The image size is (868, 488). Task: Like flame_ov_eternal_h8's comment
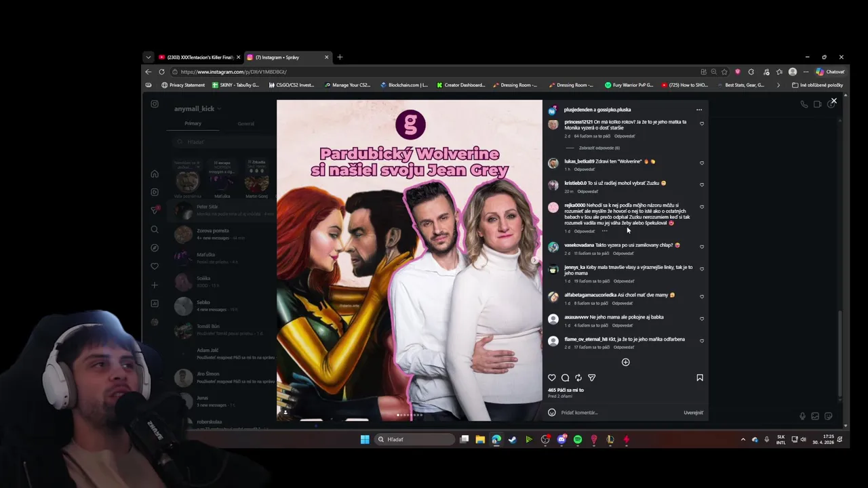tap(702, 340)
